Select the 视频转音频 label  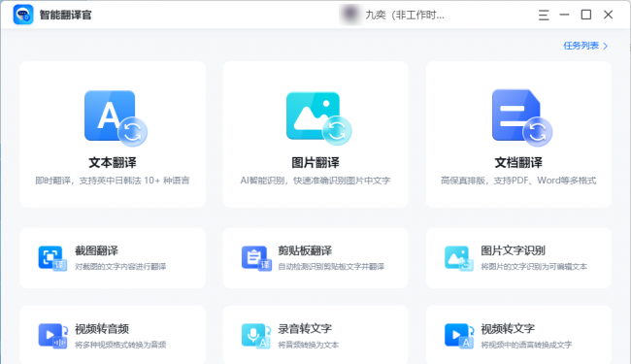point(102,329)
